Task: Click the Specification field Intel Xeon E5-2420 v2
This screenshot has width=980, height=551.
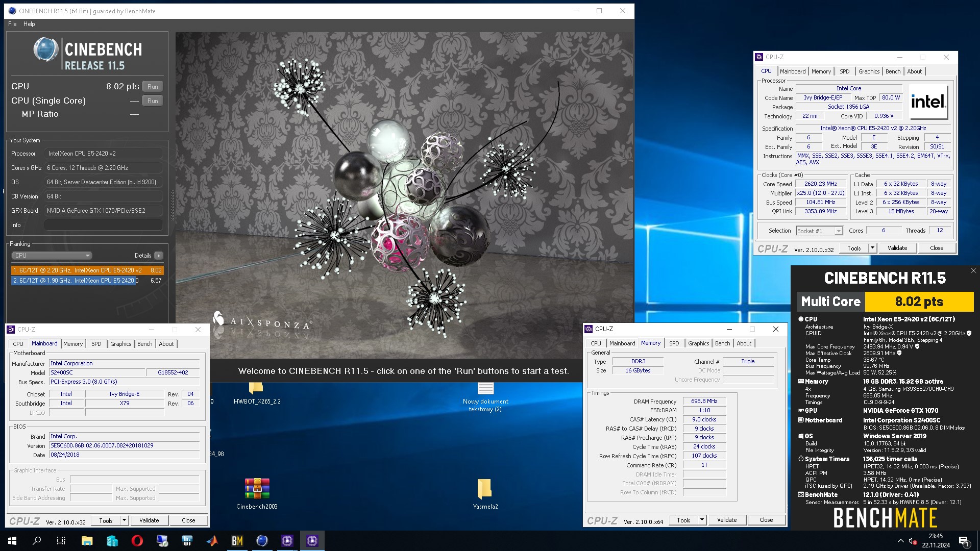Action: (x=873, y=129)
